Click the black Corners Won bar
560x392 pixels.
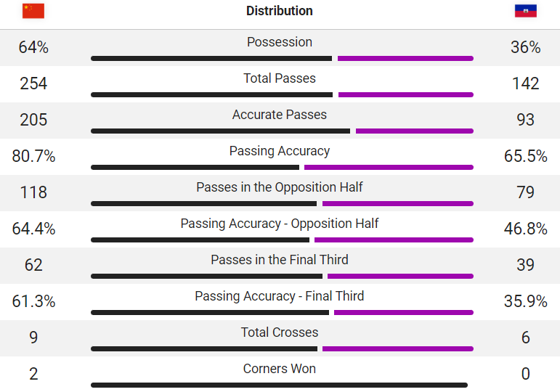point(280,385)
